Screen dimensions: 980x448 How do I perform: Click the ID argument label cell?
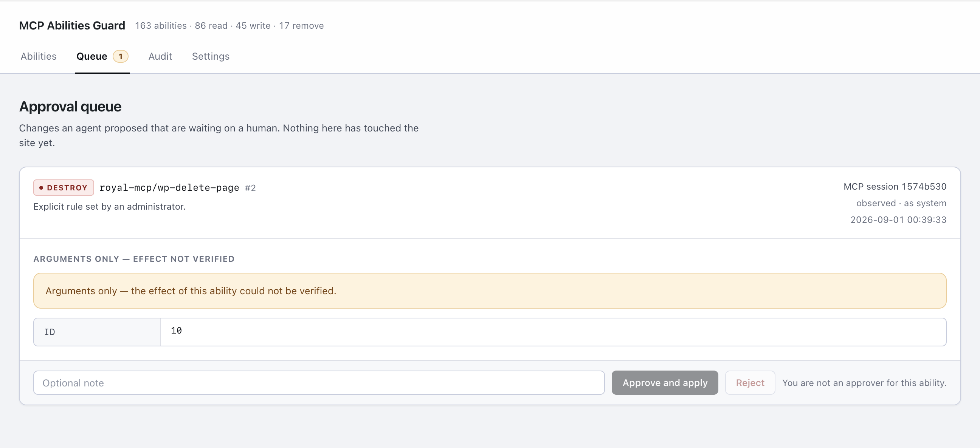point(97,332)
